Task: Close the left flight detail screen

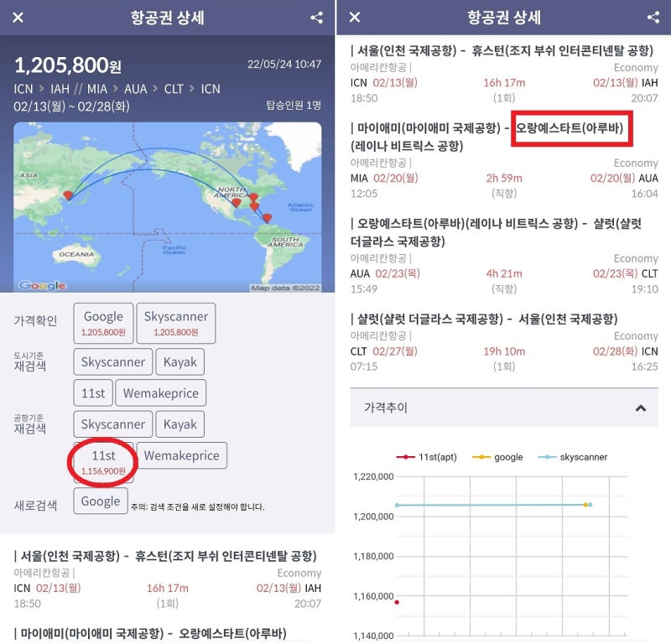Action: pos(18,18)
